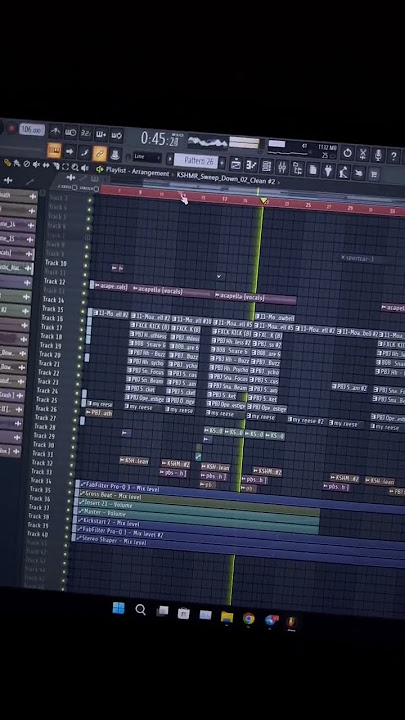Open the mixer view icon
Viewport: 405px width, 720px height.
tap(282, 168)
